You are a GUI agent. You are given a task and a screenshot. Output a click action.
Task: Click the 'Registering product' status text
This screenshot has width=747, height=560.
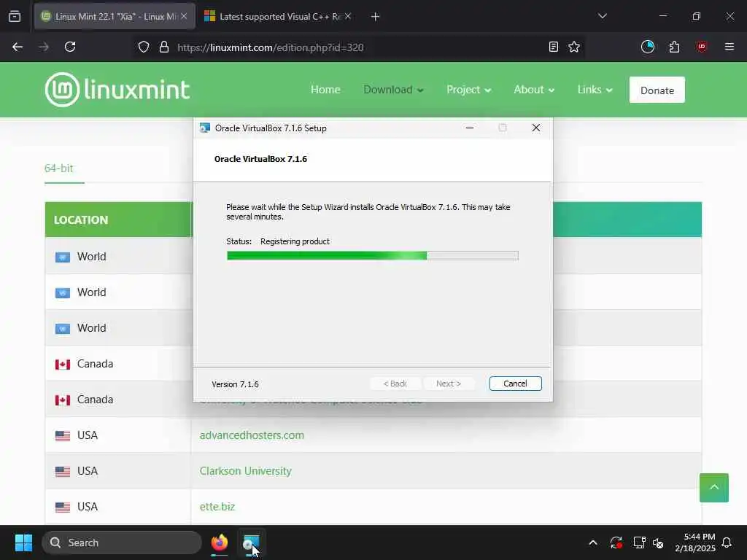(295, 241)
